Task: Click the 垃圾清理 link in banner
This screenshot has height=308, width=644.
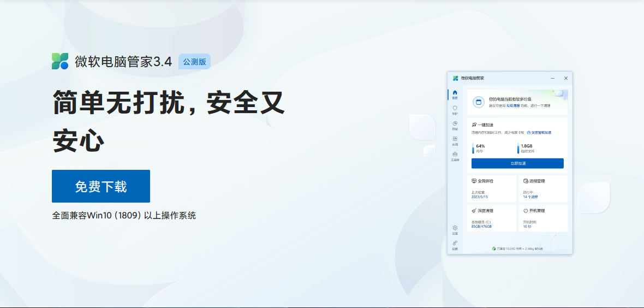Action: 513,106
